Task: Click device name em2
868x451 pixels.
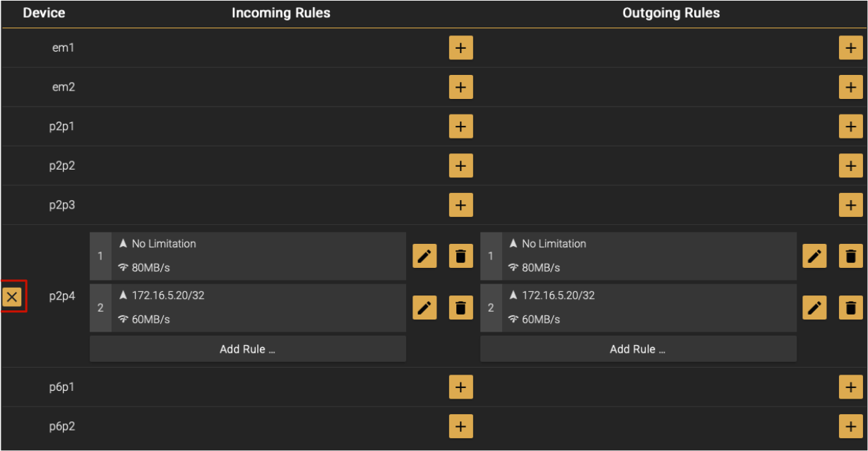Action: click(x=64, y=87)
